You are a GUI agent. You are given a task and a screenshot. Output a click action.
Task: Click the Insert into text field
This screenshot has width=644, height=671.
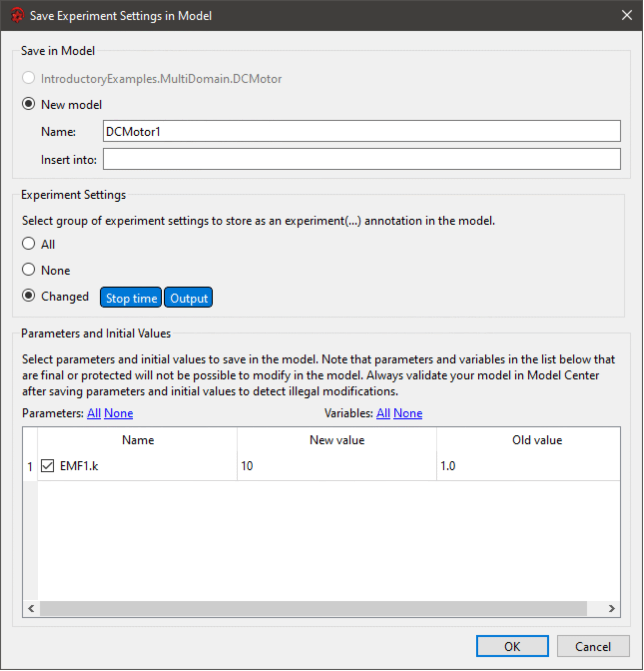point(362,159)
